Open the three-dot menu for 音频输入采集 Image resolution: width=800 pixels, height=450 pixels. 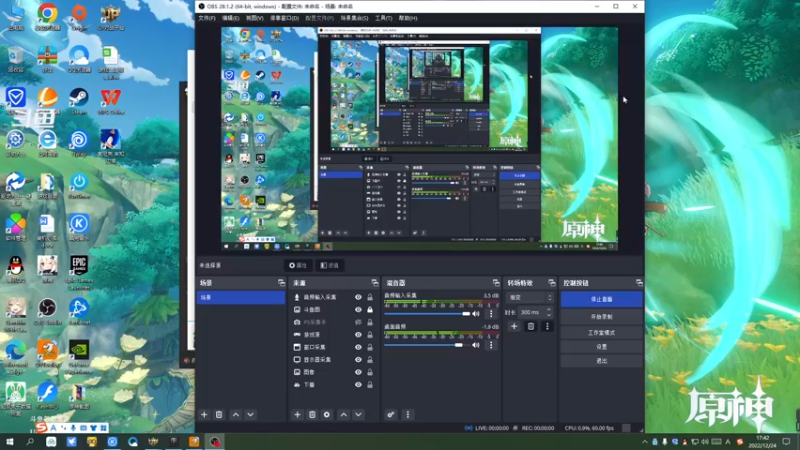click(x=491, y=314)
